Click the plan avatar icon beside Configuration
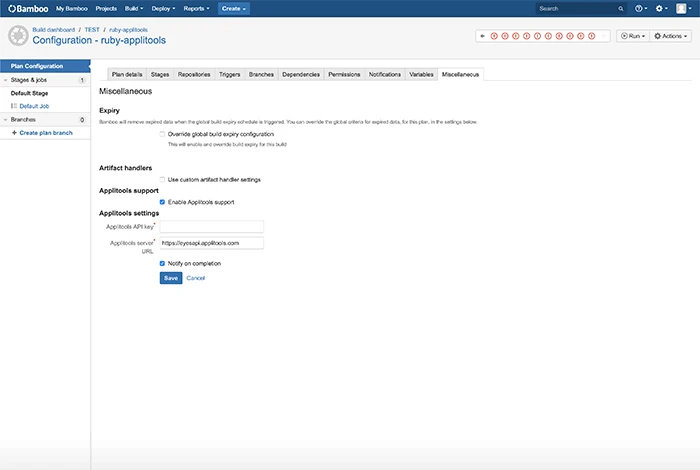 [18, 36]
